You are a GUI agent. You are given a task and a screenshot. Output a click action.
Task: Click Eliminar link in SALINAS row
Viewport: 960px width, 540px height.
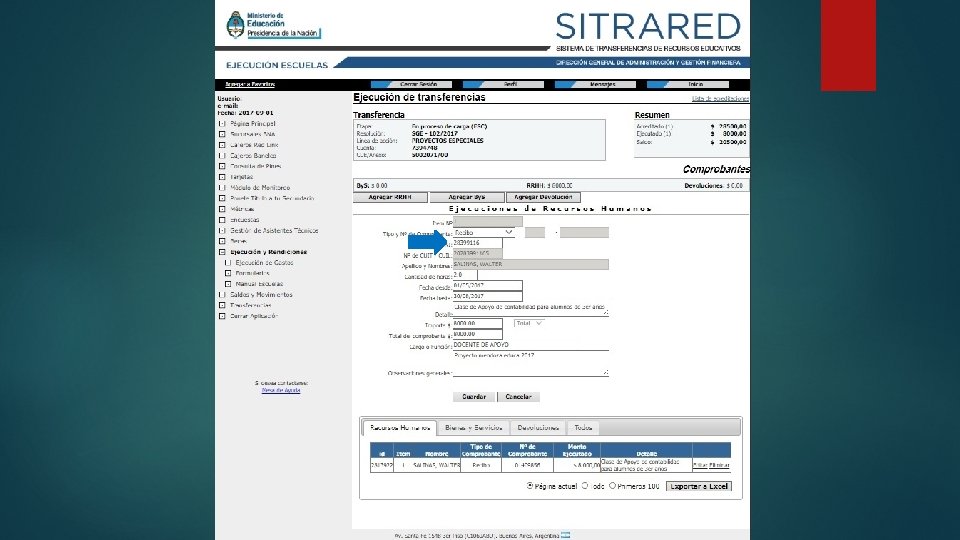tap(719, 465)
